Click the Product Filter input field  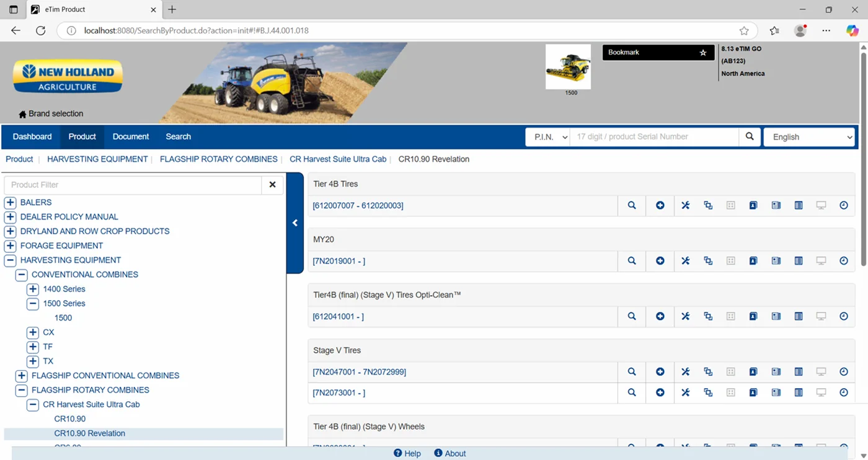tap(133, 185)
